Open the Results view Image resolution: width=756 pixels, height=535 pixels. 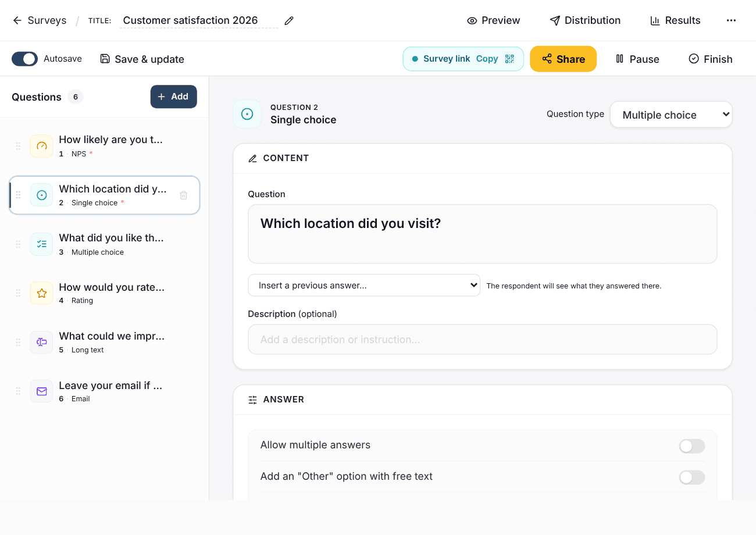[675, 20]
